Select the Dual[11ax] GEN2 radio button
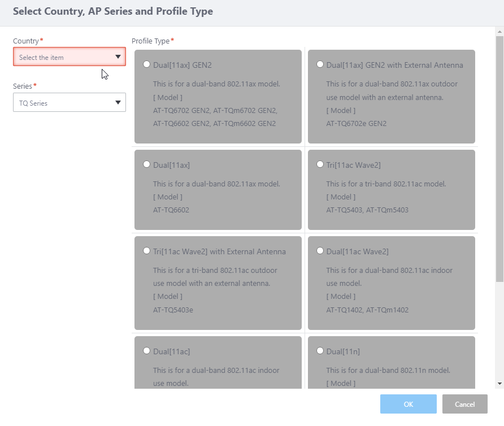The width and height of the screenshot is (504, 426). [147, 64]
